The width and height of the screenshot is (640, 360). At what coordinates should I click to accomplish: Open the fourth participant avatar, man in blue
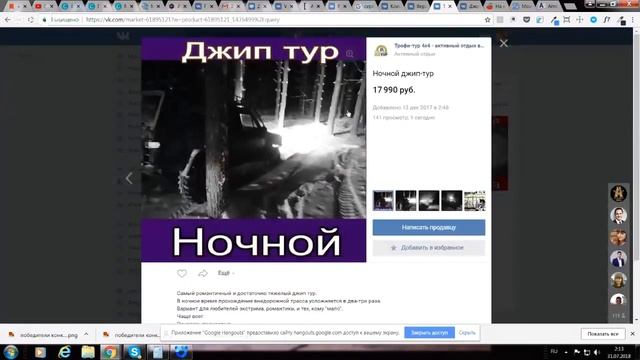click(618, 259)
